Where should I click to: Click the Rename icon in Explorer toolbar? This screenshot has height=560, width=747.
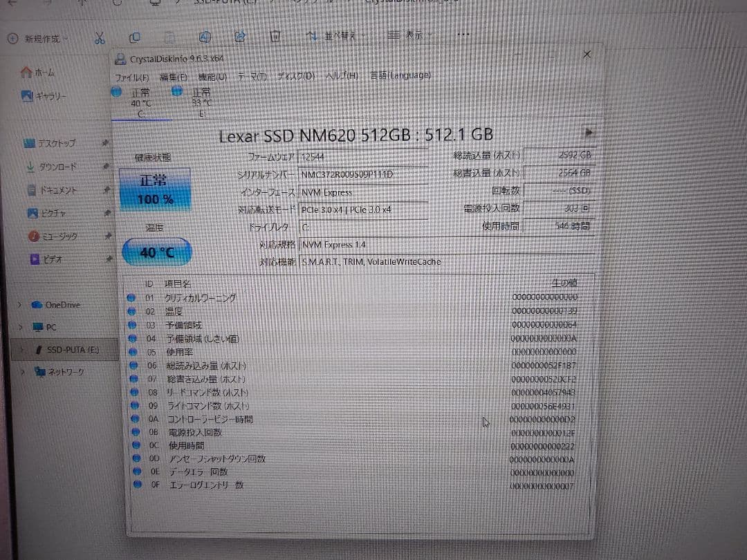click(x=205, y=35)
